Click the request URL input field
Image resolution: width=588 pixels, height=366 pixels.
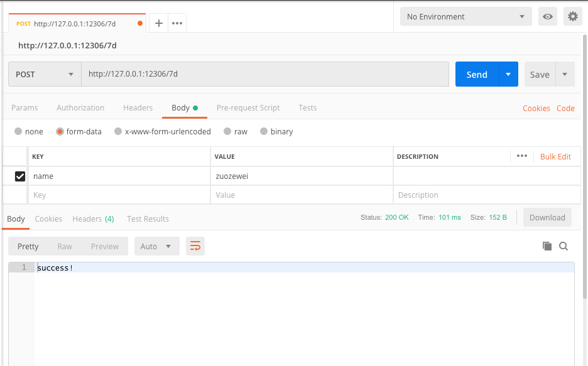(x=265, y=74)
